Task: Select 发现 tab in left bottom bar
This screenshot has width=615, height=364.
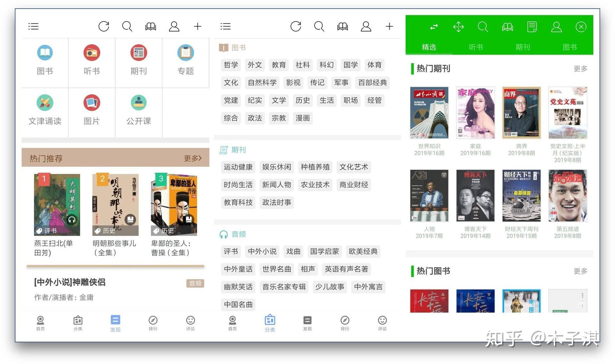Action: (x=115, y=323)
